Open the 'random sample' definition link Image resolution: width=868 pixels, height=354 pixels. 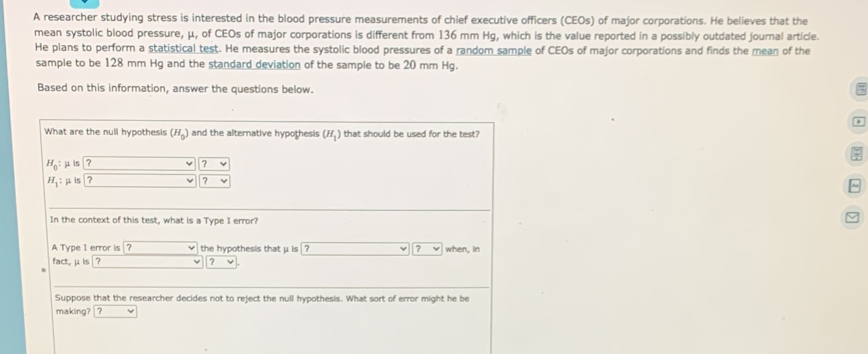pyautogui.click(x=492, y=51)
